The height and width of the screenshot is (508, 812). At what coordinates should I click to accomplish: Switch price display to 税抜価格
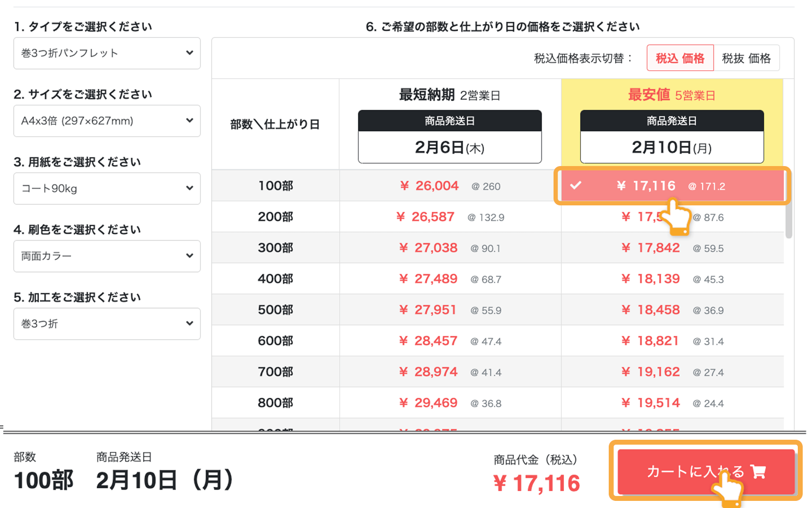click(746, 57)
